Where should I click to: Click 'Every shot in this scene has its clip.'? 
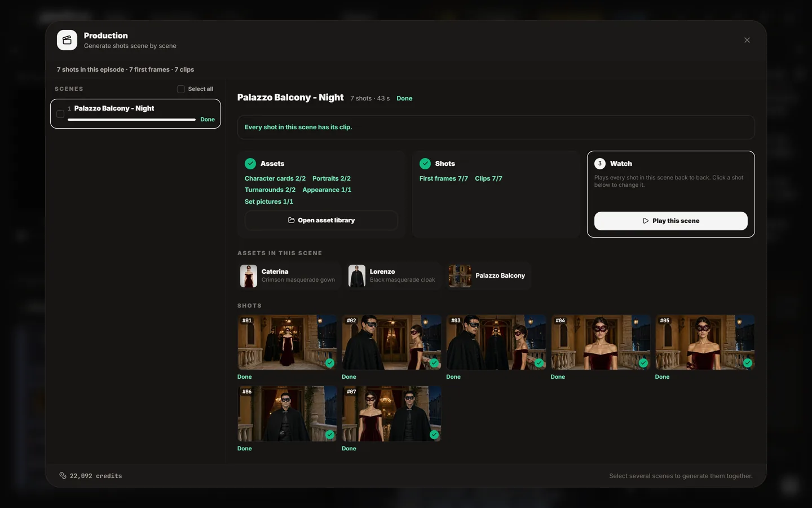298,127
